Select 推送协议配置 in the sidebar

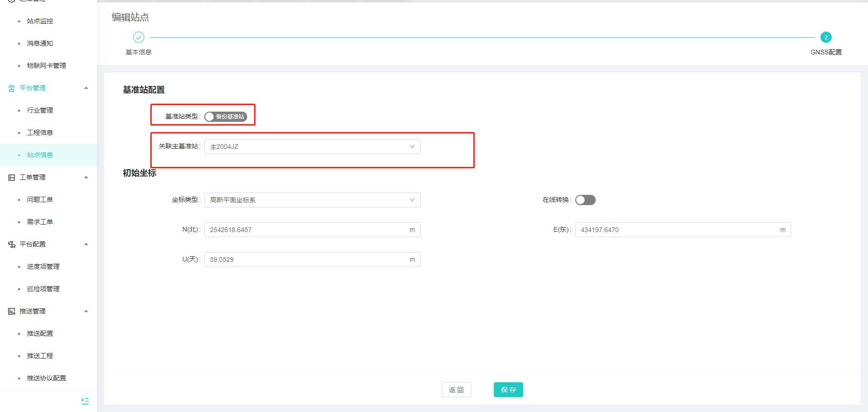pyautogui.click(x=47, y=379)
